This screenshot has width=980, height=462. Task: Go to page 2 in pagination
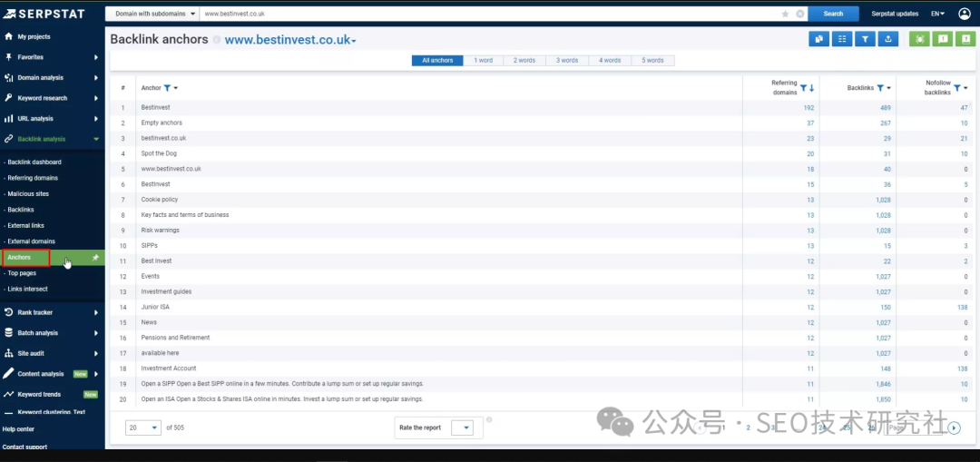point(748,428)
